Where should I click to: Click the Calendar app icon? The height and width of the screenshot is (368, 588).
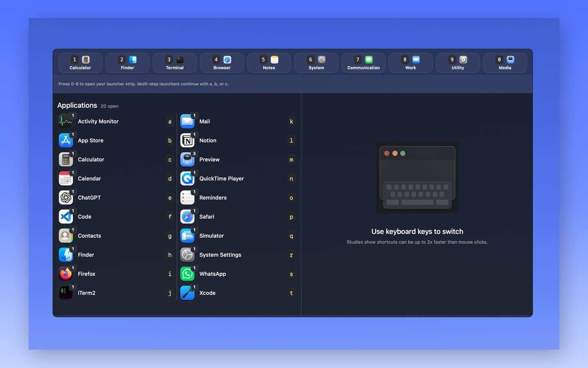[x=66, y=179]
